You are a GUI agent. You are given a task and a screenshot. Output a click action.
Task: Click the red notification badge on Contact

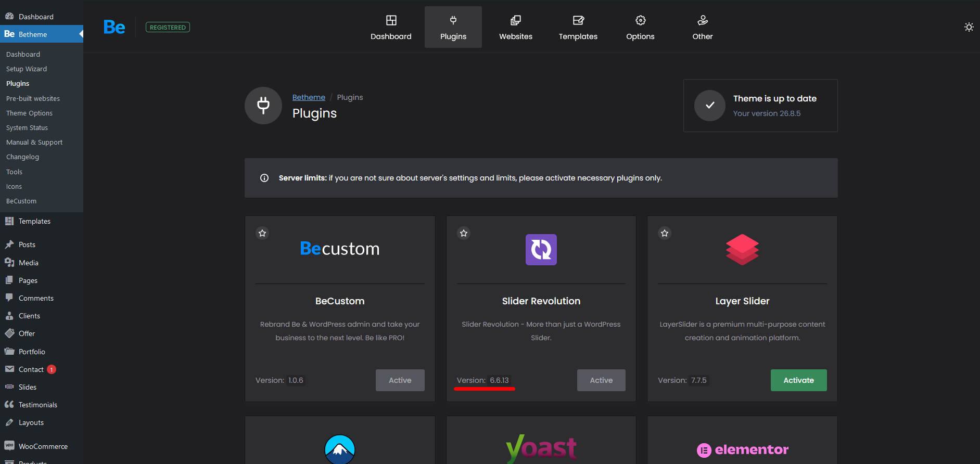click(x=52, y=369)
